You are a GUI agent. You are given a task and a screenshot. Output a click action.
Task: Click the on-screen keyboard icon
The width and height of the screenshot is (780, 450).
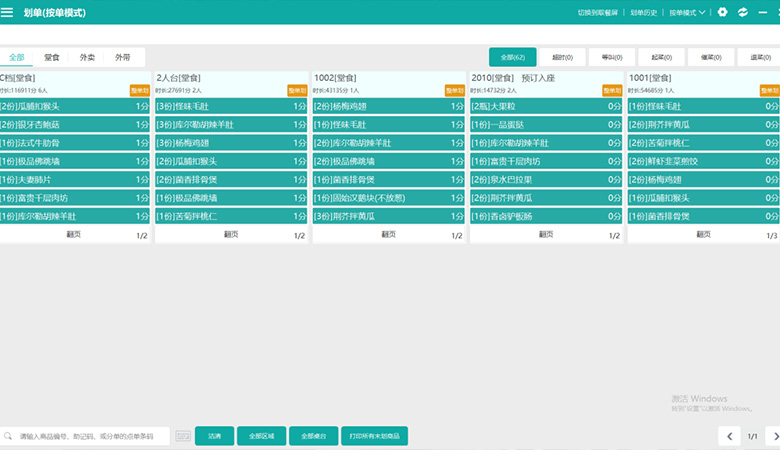click(x=183, y=436)
